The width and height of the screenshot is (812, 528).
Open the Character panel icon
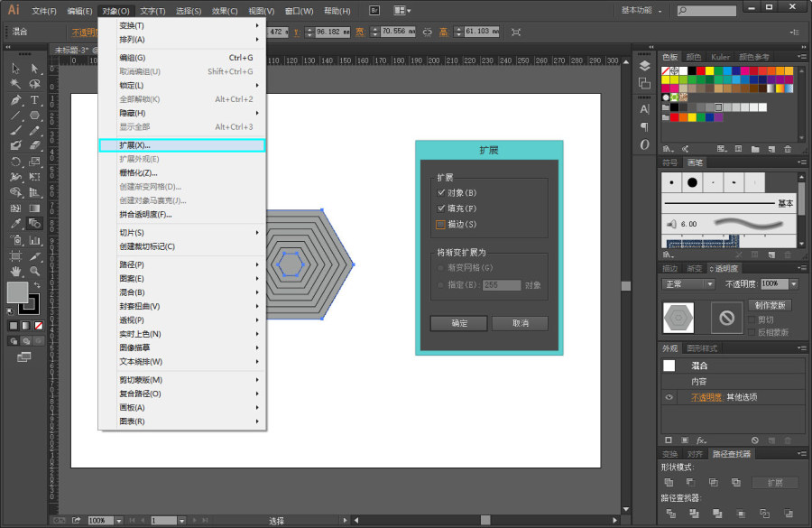coord(644,109)
